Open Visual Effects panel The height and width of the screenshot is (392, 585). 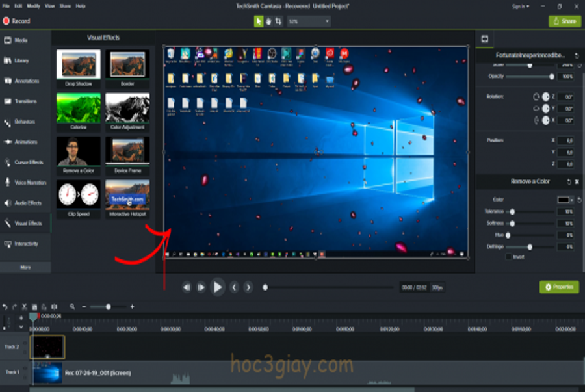[25, 223]
